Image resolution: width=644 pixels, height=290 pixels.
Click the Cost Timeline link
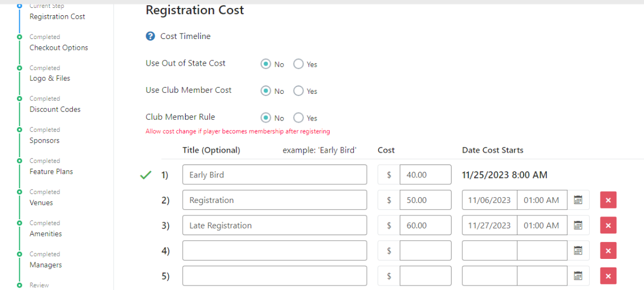[x=185, y=36]
